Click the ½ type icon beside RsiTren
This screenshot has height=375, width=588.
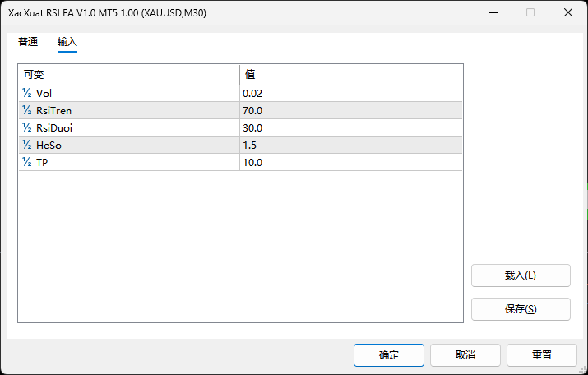click(x=27, y=110)
